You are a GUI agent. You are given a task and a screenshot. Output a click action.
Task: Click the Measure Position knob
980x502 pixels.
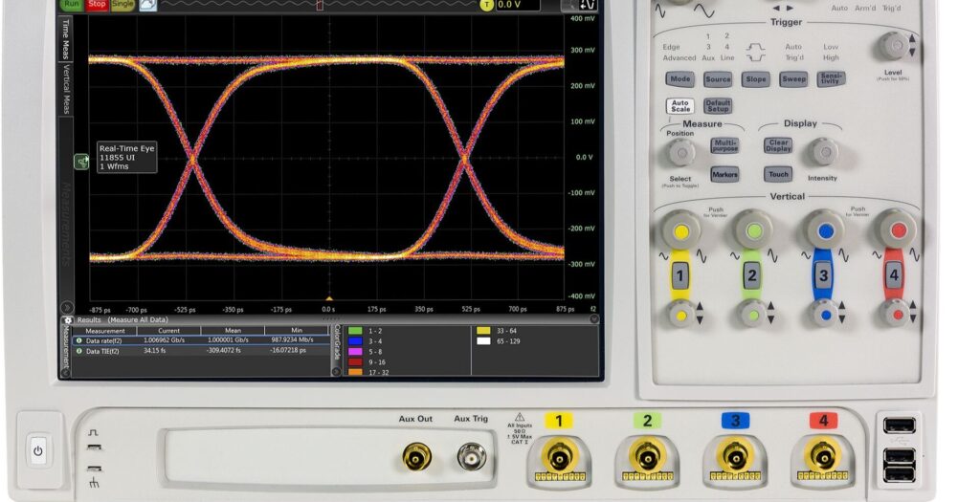[x=681, y=152]
